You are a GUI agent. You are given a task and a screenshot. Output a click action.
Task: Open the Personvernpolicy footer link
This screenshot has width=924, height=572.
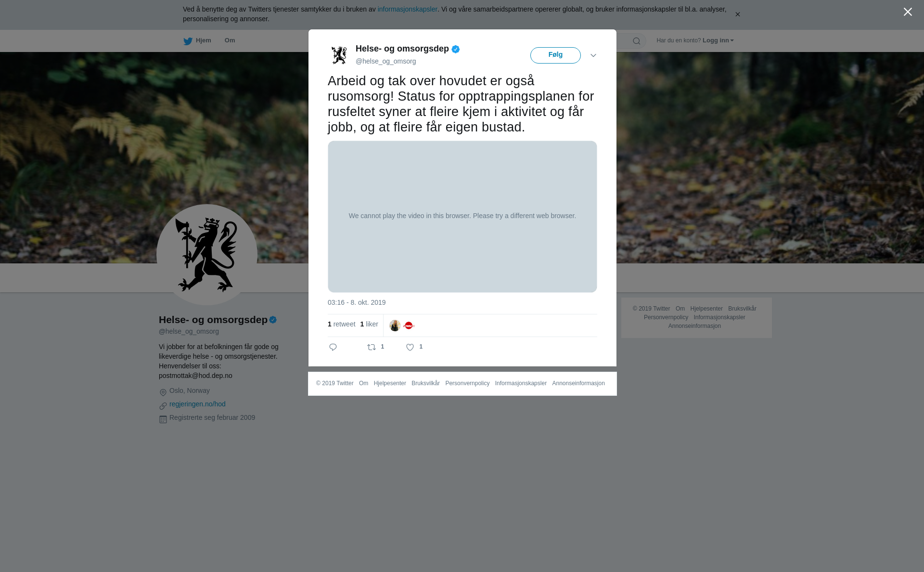pos(467,383)
